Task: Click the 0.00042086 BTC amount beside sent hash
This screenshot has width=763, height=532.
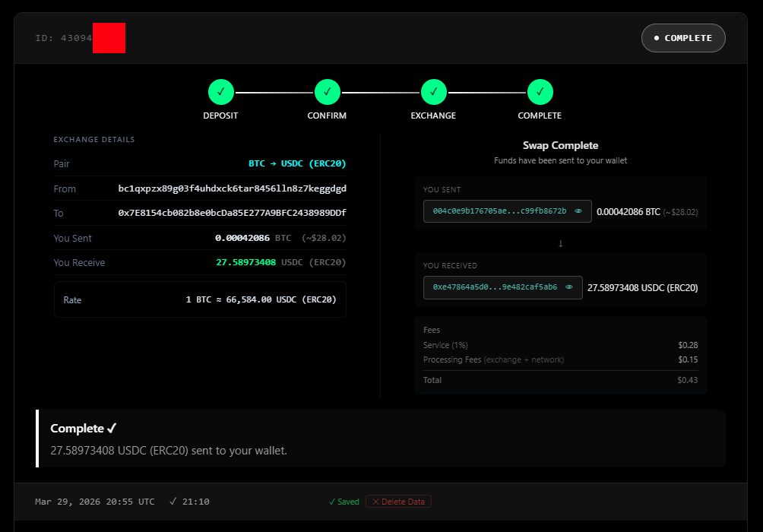Action: tap(628, 212)
